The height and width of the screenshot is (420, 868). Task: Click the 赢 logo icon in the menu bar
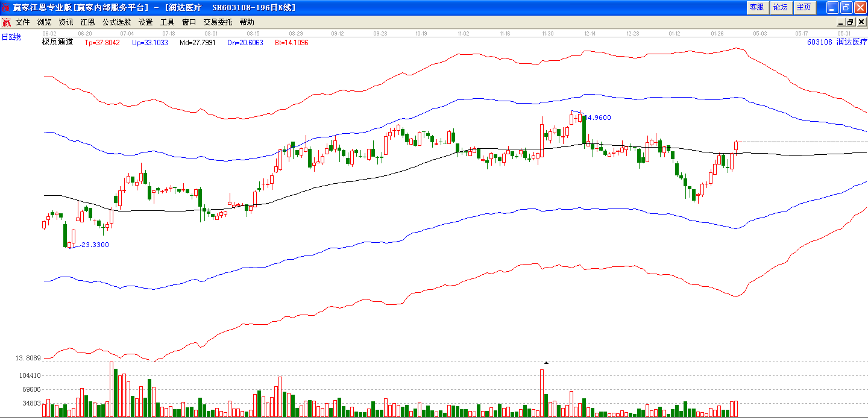click(6, 22)
